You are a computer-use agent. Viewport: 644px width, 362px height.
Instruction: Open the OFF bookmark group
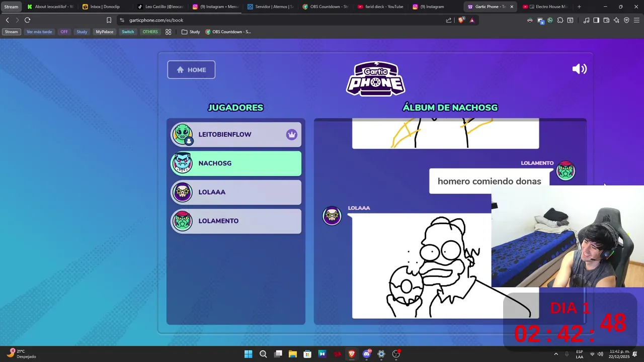click(x=64, y=32)
